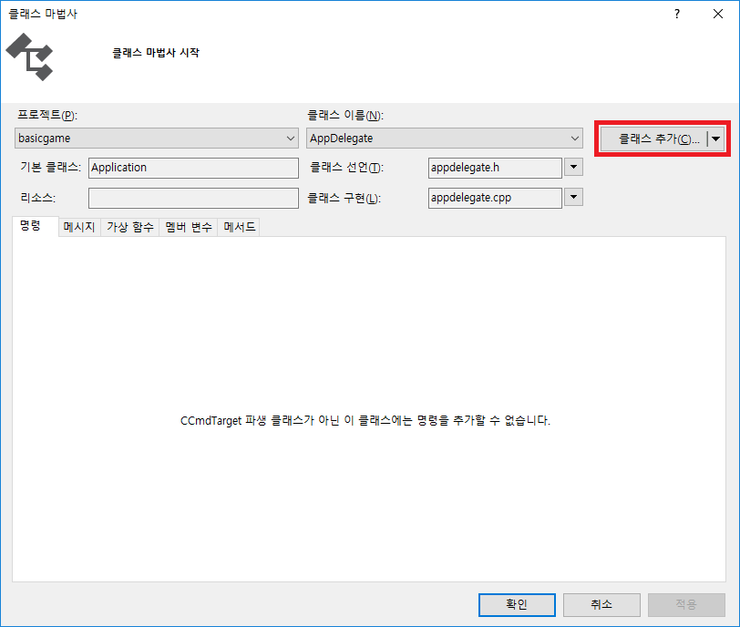
Task: Open the dropdown arrow next to appdelegate.h
Action: click(573, 168)
